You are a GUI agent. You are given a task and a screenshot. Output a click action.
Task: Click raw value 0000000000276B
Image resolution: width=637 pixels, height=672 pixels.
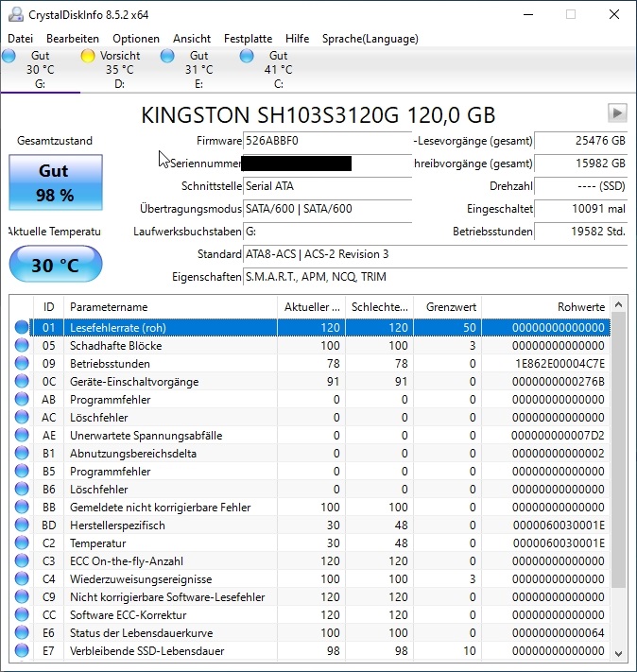[x=559, y=382]
